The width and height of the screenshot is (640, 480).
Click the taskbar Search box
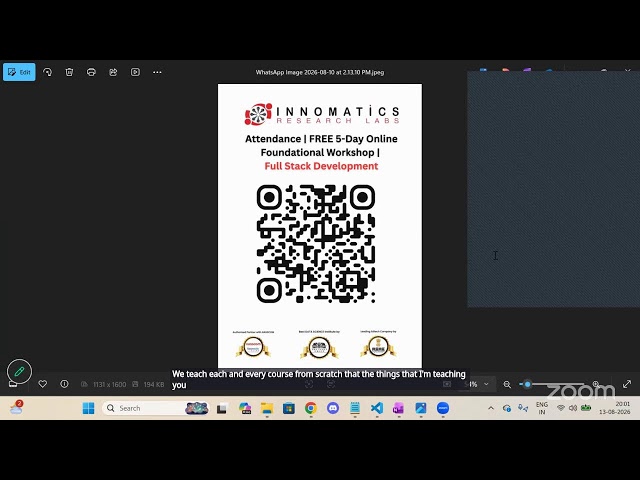(156, 408)
